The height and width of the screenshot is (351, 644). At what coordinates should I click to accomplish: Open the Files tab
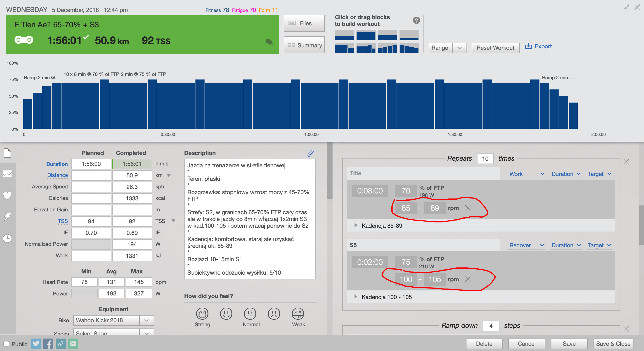pyautogui.click(x=304, y=23)
